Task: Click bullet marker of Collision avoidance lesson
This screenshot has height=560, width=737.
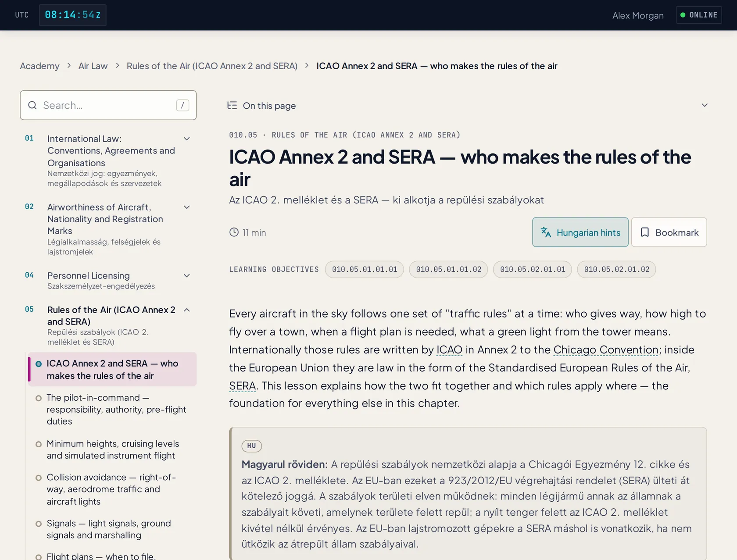Action: (39, 478)
